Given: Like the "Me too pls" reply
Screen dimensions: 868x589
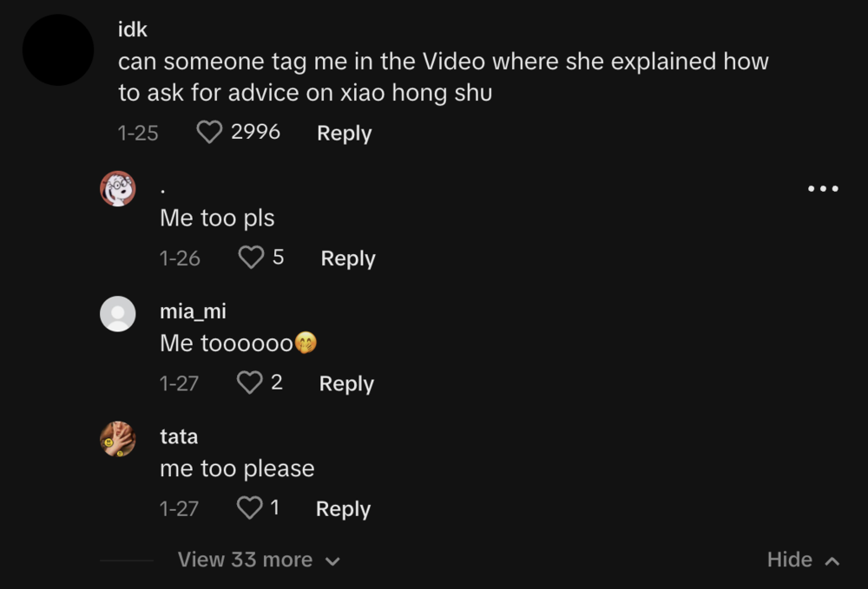Looking at the screenshot, I should click(x=251, y=257).
